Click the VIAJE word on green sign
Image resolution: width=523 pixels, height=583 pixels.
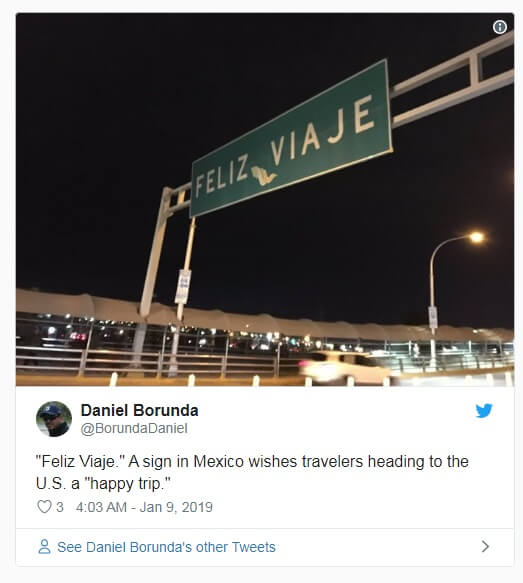[x=322, y=130]
